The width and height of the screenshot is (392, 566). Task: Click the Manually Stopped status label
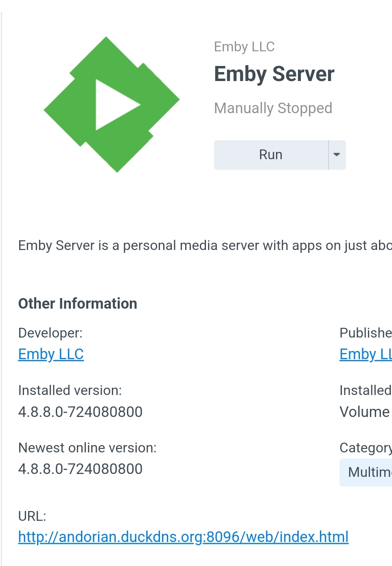point(273,108)
